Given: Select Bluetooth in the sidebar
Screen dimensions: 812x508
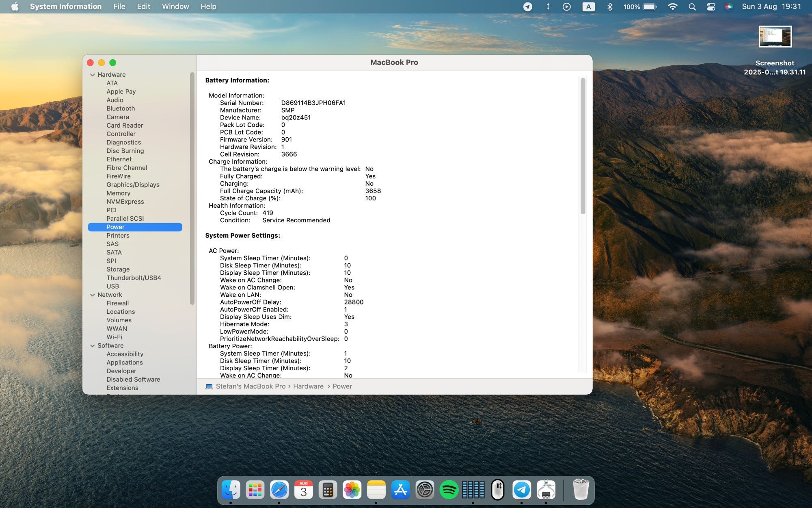Looking at the screenshot, I should coord(121,109).
